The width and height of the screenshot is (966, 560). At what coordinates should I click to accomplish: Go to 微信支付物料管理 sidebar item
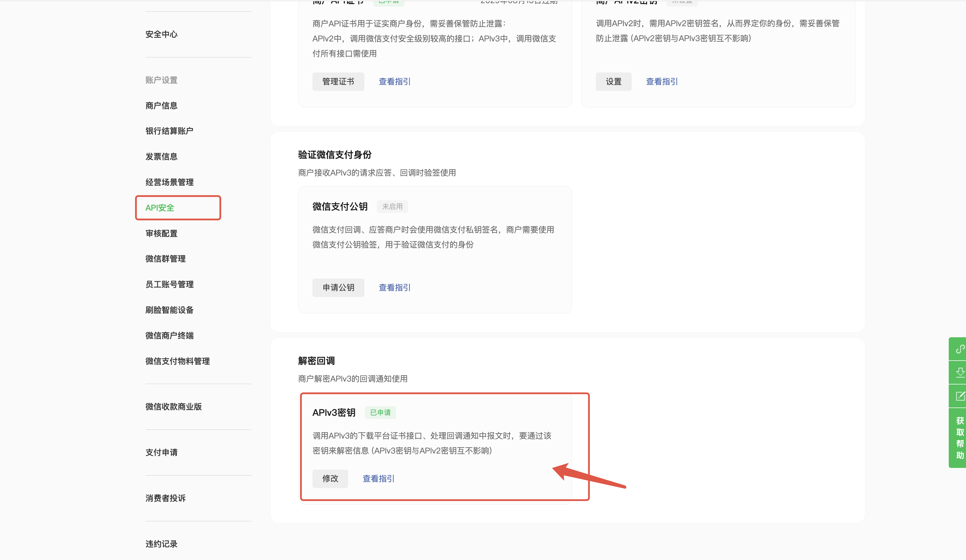pyautogui.click(x=177, y=361)
